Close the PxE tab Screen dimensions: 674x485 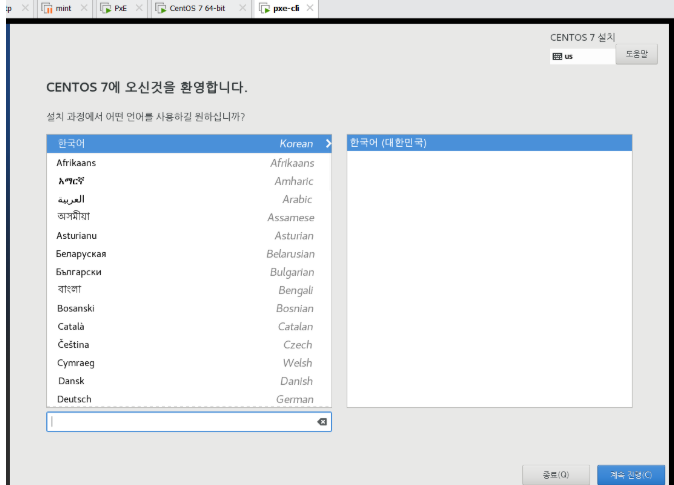click(139, 8)
